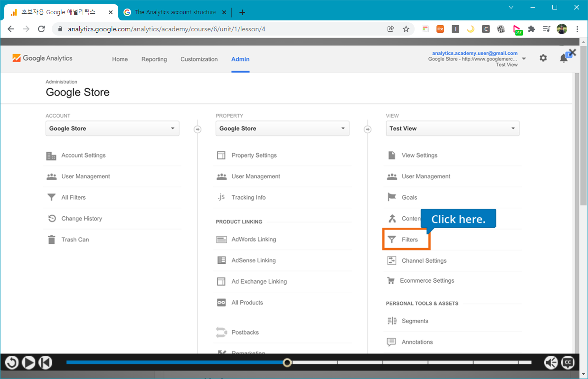
Task: Click the share page icon in address bar
Action: (391, 29)
